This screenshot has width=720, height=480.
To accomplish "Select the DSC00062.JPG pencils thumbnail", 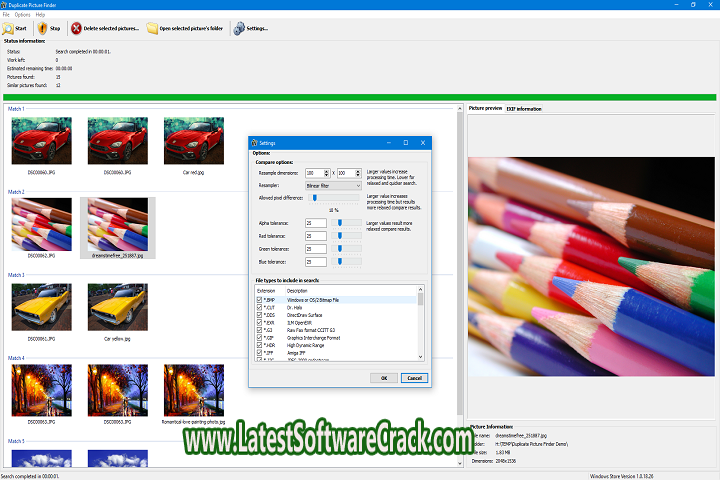I will 42,224.
